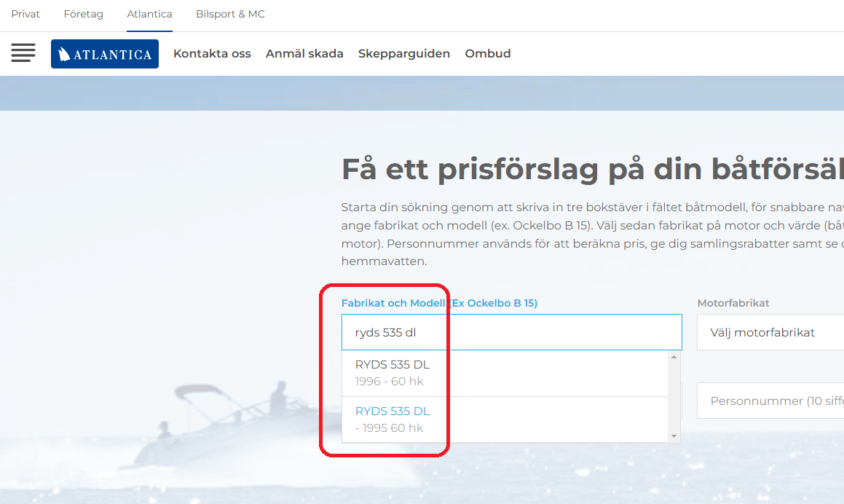This screenshot has width=844, height=504.
Task: Switch to the Företag tab
Action: (83, 14)
